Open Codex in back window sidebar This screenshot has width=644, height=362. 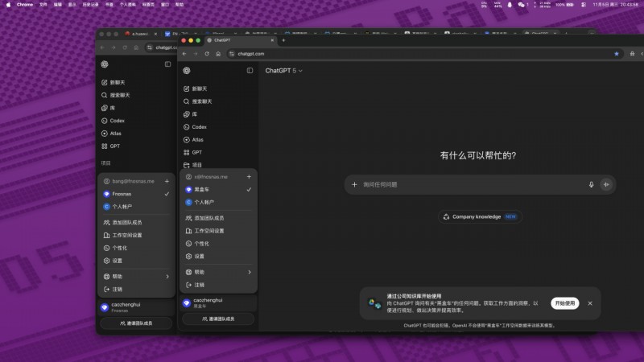(x=136, y=121)
